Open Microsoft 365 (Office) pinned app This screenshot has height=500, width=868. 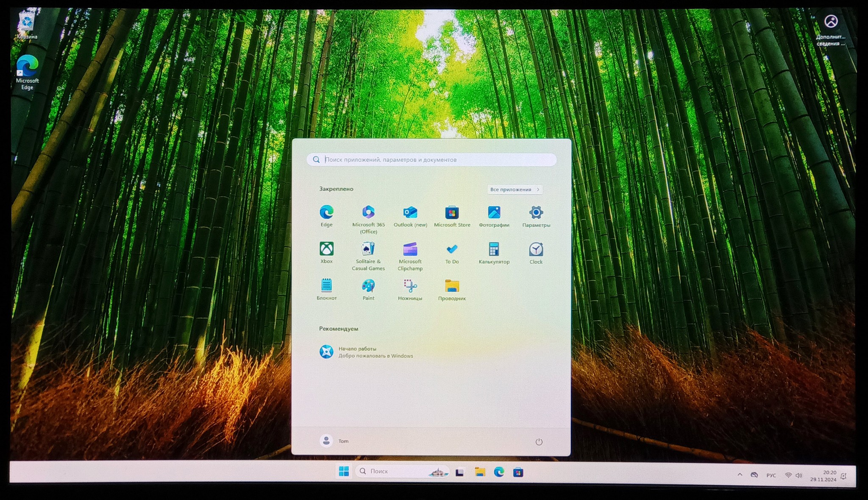368,212
